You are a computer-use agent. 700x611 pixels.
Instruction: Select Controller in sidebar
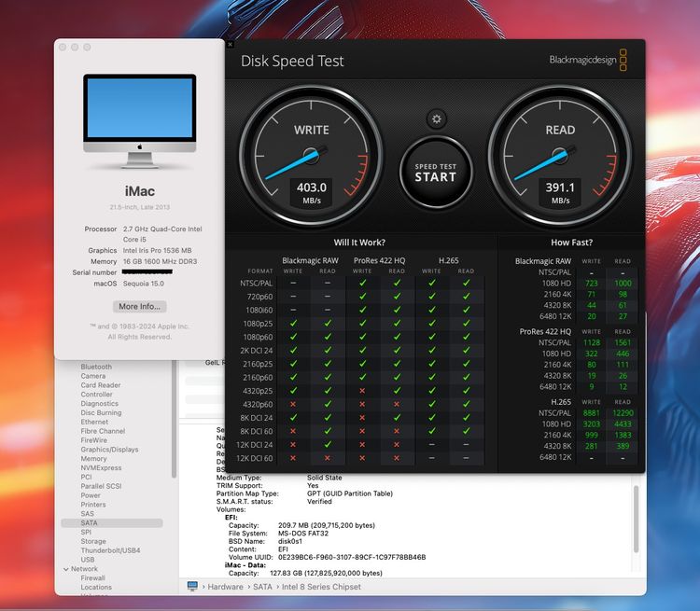[x=96, y=395]
